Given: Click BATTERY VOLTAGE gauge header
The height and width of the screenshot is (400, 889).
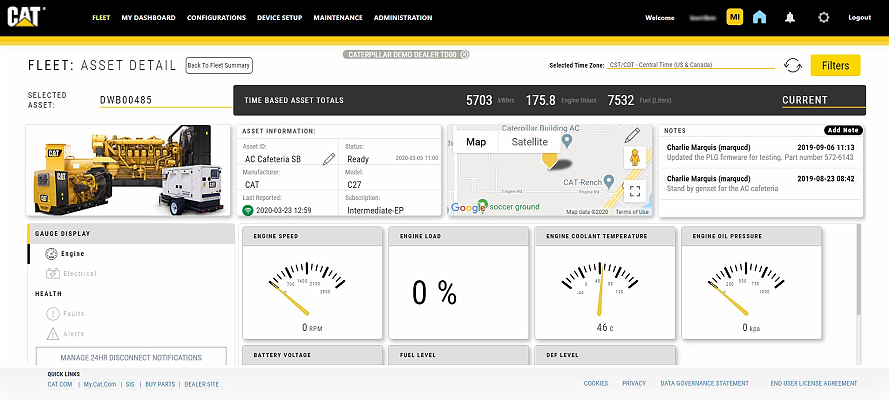Looking at the screenshot, I should tap(312, 355).
